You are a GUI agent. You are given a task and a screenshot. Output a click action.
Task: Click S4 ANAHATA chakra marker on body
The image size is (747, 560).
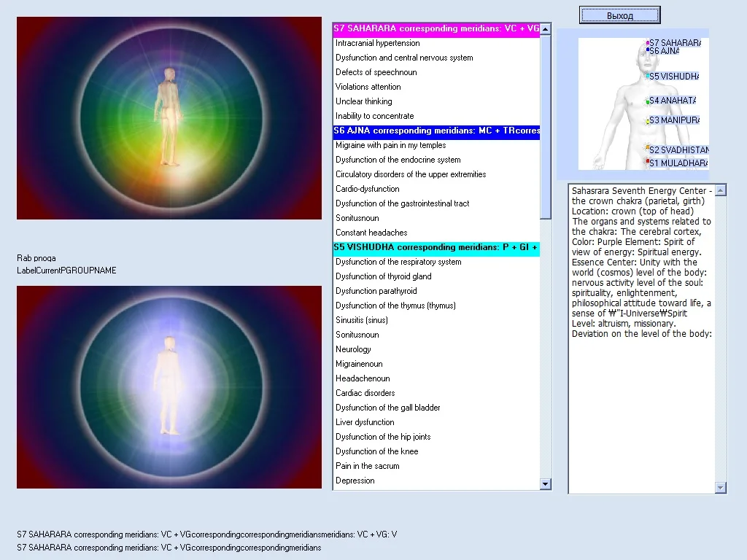coord(648,101)
